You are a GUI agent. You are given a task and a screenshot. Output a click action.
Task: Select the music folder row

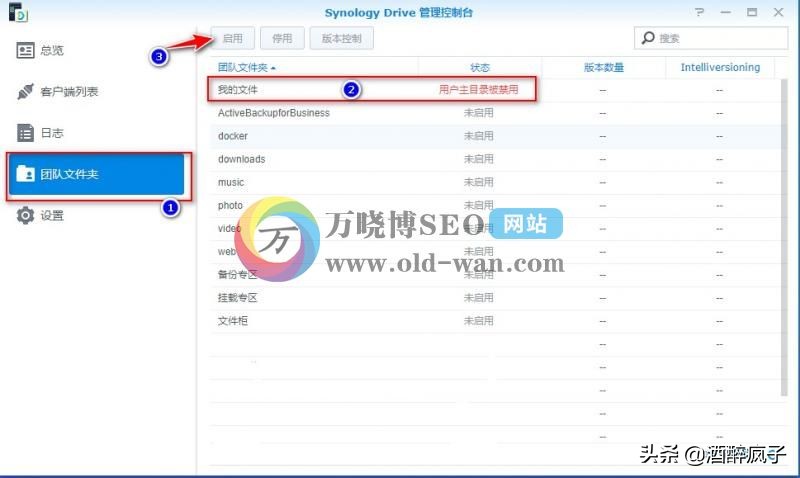[x=495, y=182]
